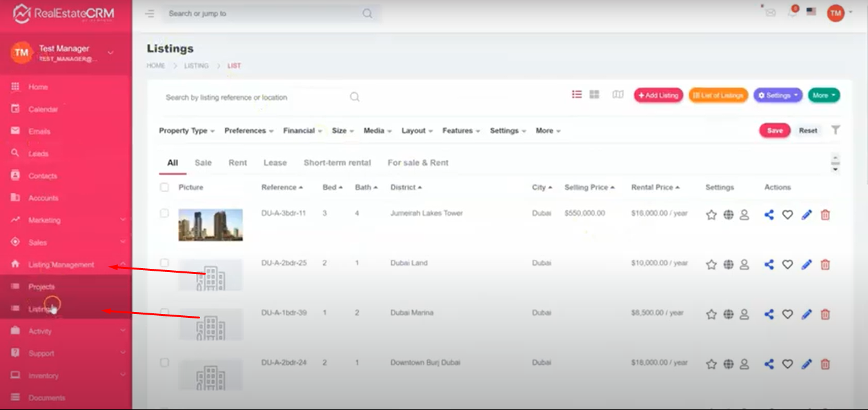This screenshot has width=868, height=410.
Task: Check the box for listing DU-A-2bdr-24
Action: [x=164, y=363]
